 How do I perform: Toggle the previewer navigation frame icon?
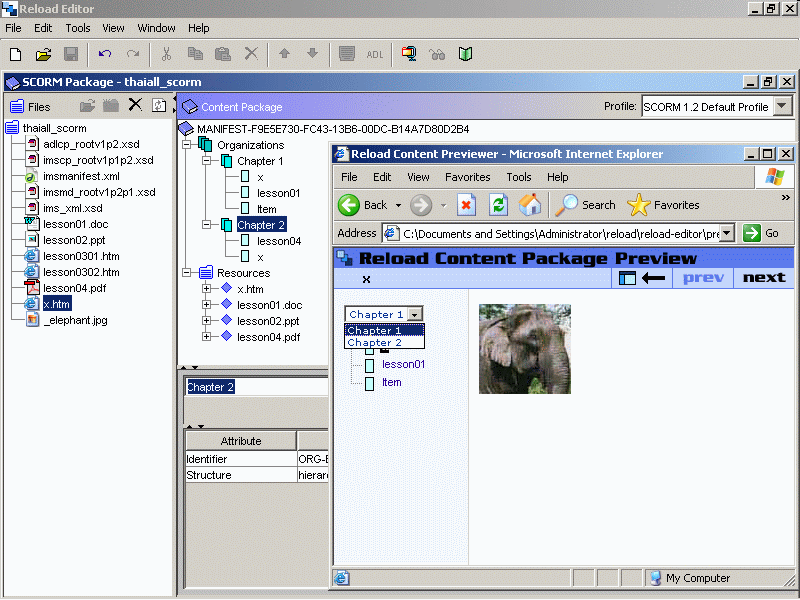(628, 278)
